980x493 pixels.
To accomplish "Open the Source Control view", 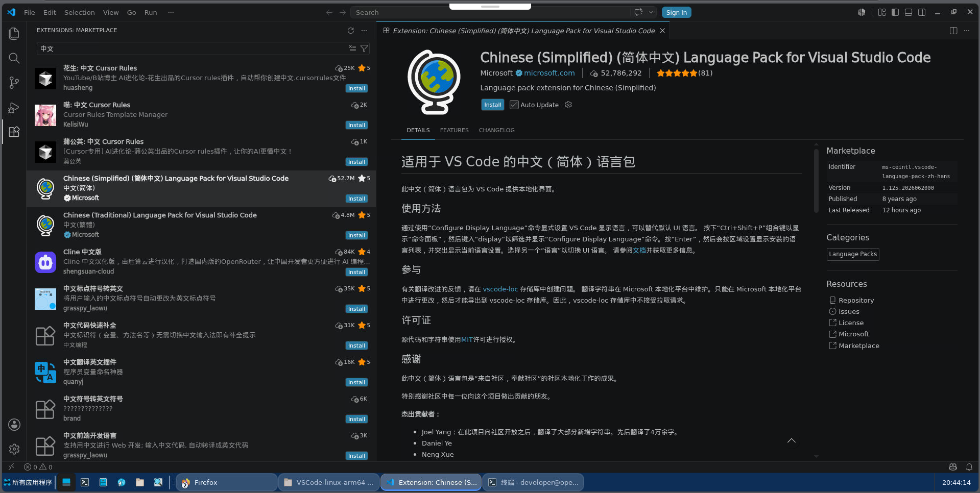I will click(14, 83).
